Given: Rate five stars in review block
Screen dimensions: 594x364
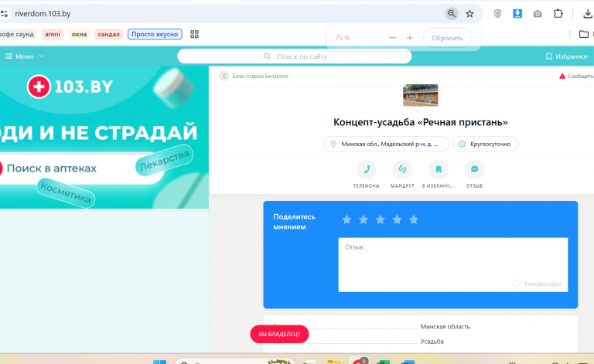Looking at the screenshot, I should pyautogui.click(x=414, y=219).
